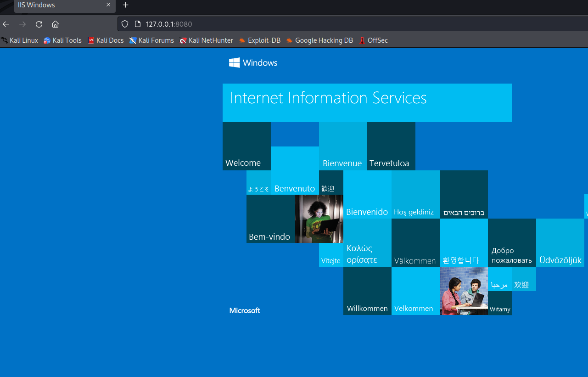Viewport: 588px width, 377px height.
Task: Open the Kali Docs bookmark
Action: (x=106, y=40)
